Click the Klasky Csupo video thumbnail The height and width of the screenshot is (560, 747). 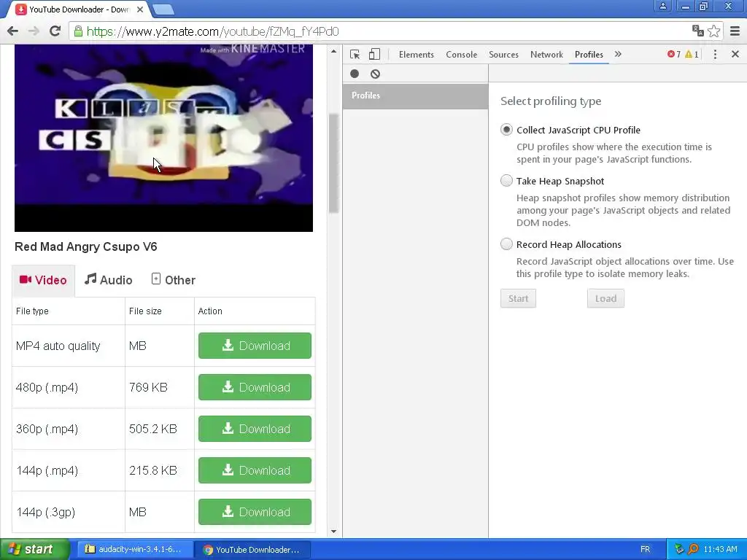(163, 138)
